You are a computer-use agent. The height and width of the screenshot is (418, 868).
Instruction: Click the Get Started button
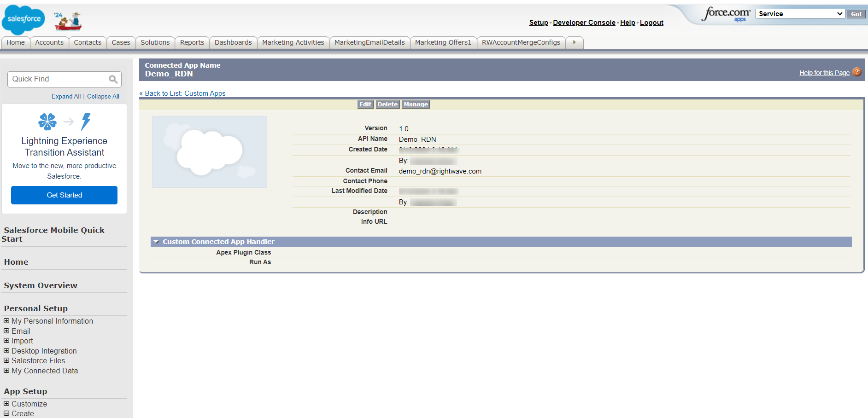tap(65, 195)
